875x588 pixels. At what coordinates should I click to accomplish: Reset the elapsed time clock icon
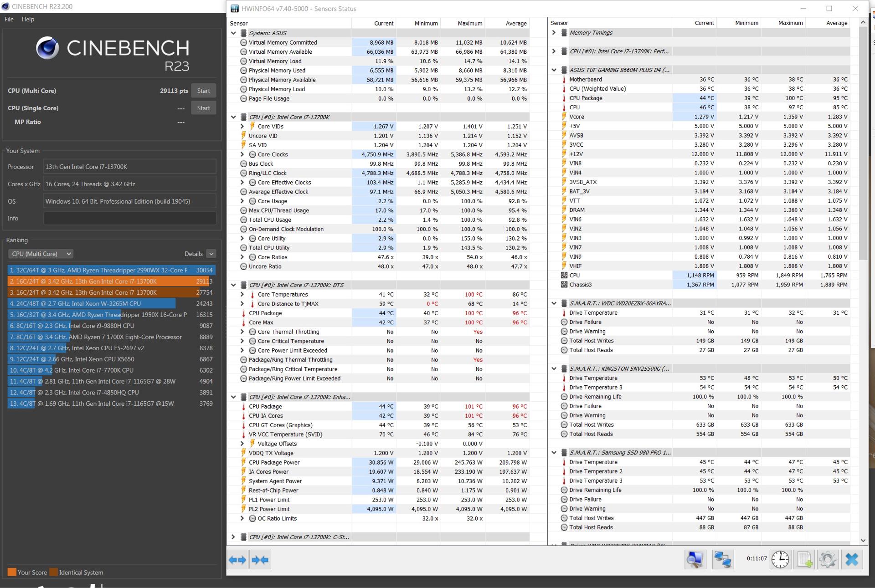pos(780,559)
